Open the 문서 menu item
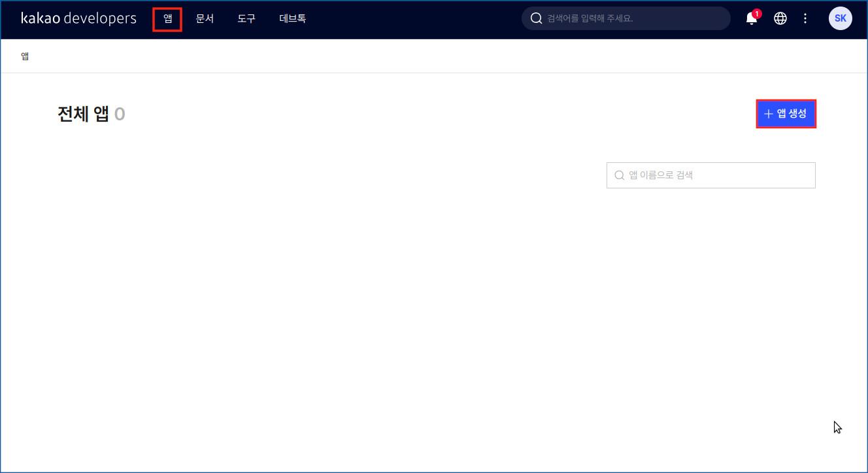Screen dimensions: 868x473 coord(205,19)
